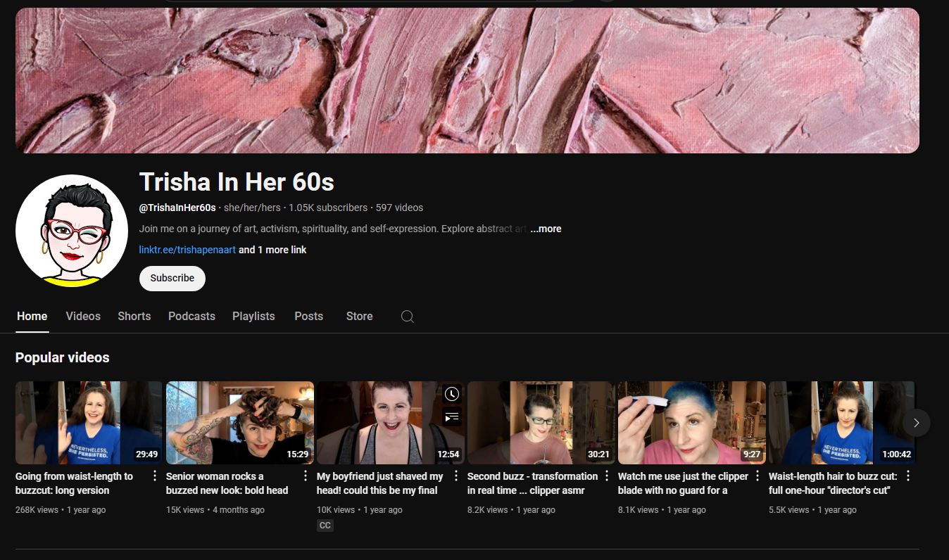The height and width of the screenshot is (560, 949).
Task: Open menu for 'Senior woman rocks a buzzed' video
Action: pyautogui.click(x=306, y=476)
